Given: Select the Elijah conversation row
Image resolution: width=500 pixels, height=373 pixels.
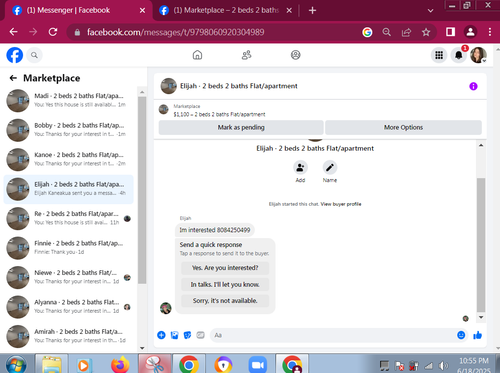Looking at the screenshot, I should coord(69,189).
